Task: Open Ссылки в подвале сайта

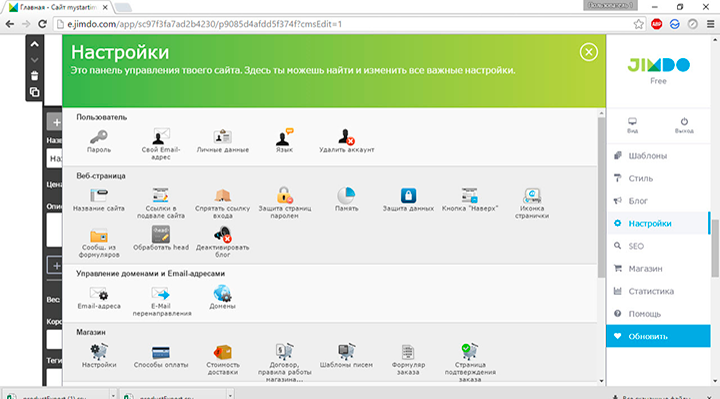Action: coord(161,203)
